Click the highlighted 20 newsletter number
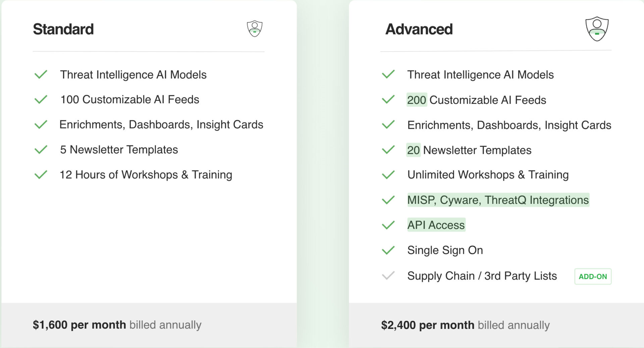 tap(413, 150)
